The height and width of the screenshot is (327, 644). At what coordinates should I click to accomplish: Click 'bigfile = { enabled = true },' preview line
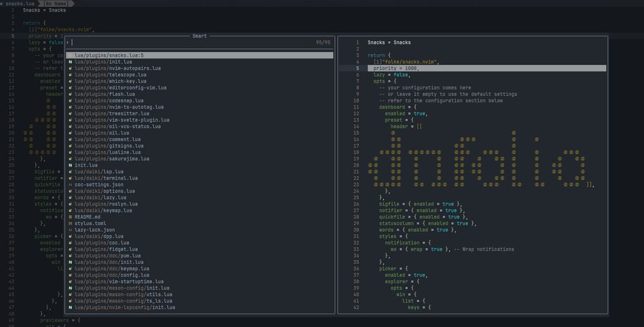pyautogui.click(x=421, y=204)
